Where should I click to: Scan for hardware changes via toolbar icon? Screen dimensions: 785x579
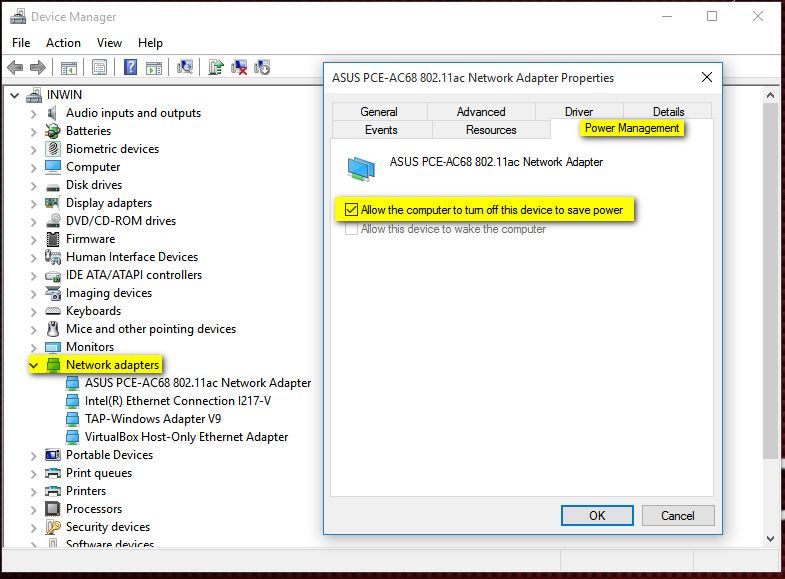click(185, 67)
